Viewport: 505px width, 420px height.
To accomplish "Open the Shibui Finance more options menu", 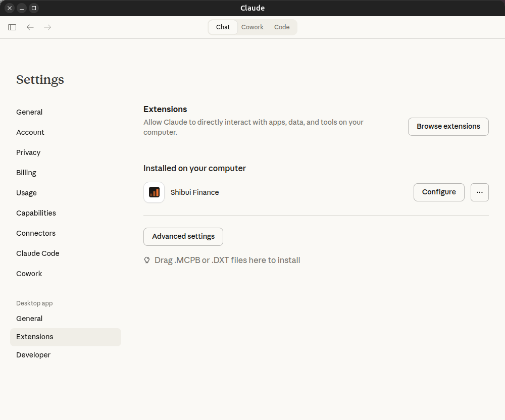I will click(479, 192).
